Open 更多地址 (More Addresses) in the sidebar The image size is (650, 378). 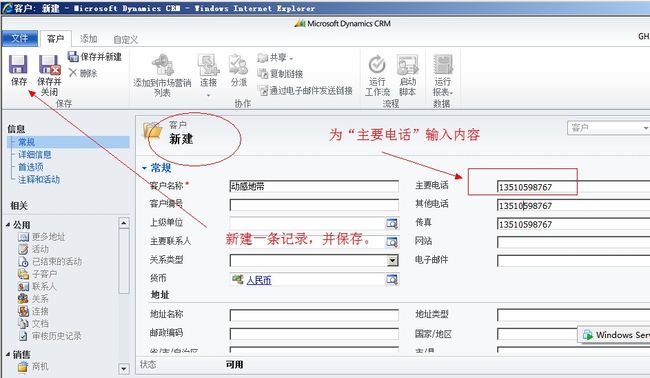click(x=42, y=237)
